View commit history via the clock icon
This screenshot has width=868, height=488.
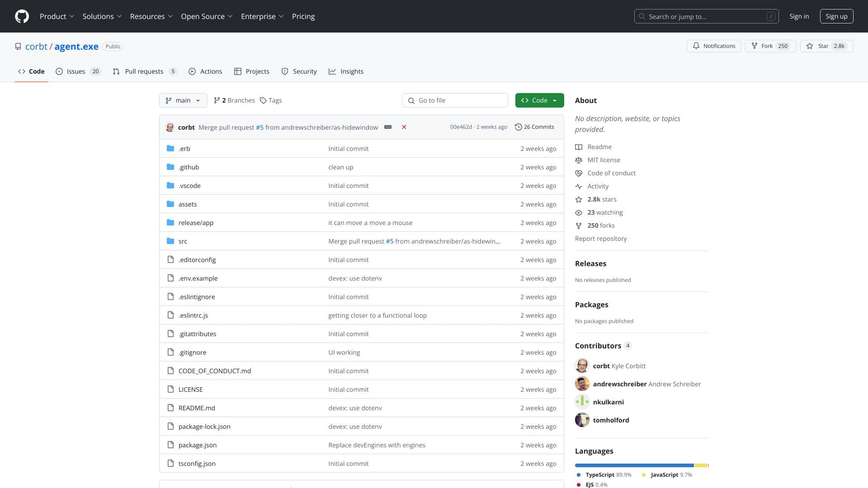pos(518,127)
